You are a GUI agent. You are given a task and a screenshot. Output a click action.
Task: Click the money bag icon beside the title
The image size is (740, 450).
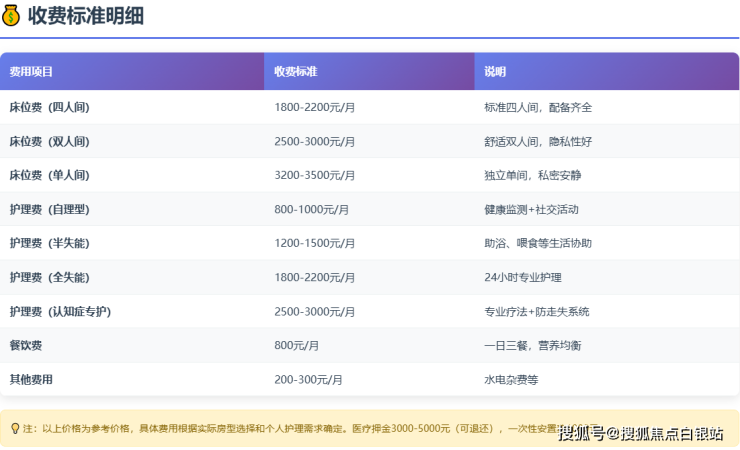(11, 16)
